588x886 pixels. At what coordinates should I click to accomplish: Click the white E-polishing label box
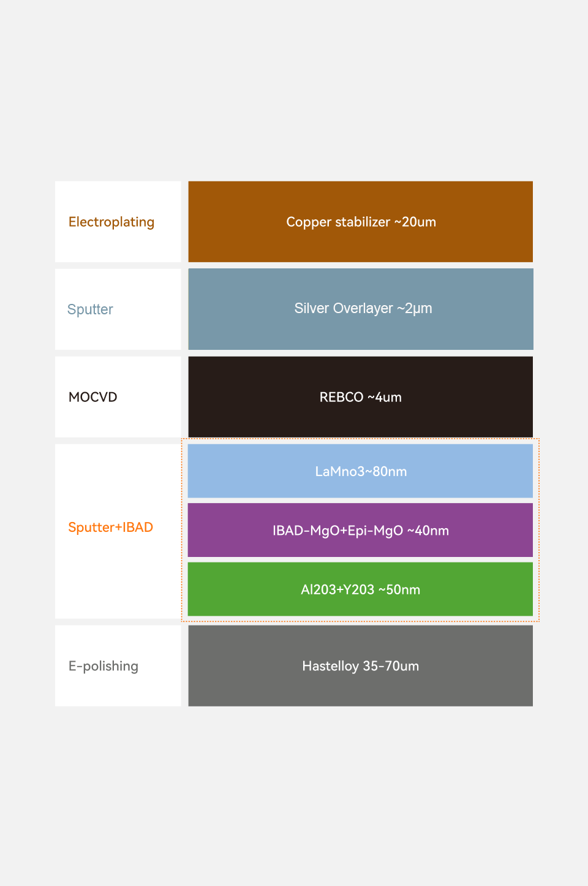(118, 666)
